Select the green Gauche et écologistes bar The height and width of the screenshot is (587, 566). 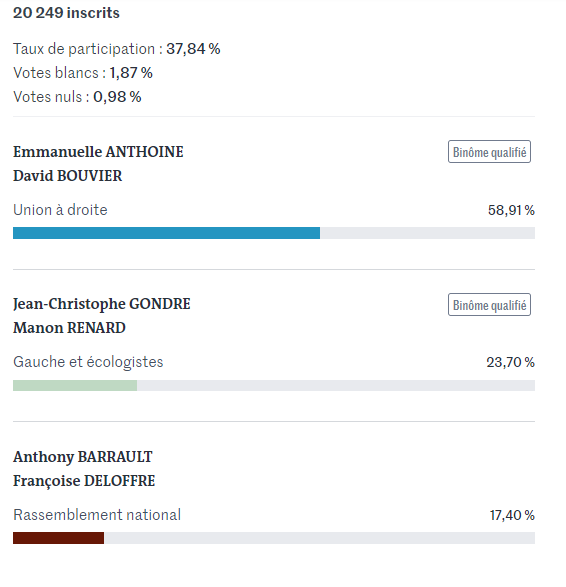(x=75, y=385)
